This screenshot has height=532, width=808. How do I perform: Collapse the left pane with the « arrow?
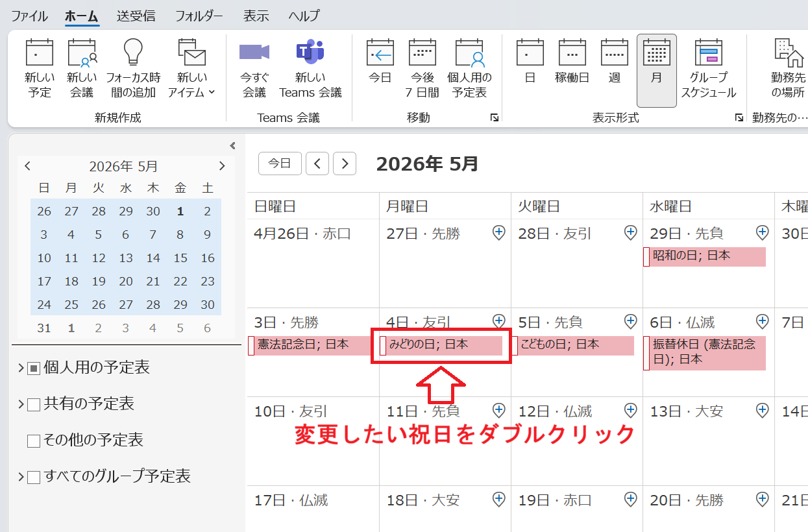click(x=232, y=146)
